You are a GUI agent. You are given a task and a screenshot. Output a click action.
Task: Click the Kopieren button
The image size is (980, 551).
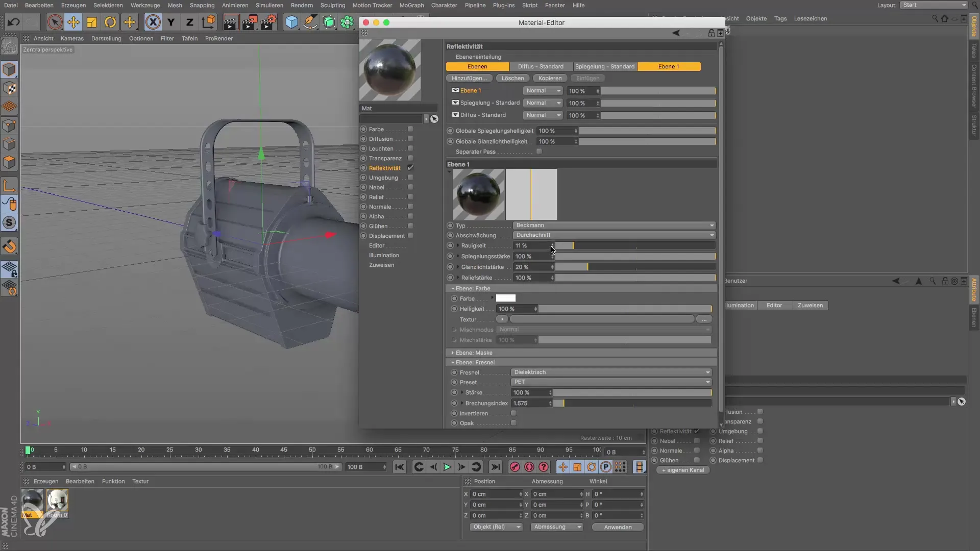550,78
